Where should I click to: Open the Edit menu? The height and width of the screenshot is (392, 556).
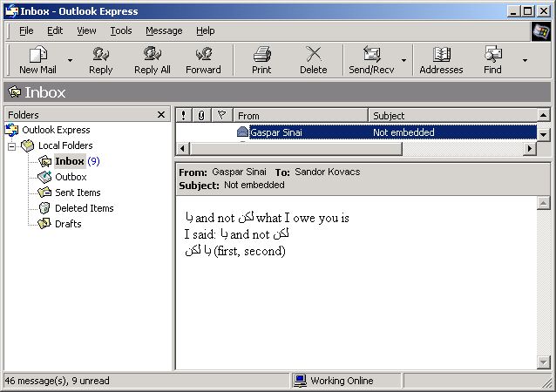(55, 30)
